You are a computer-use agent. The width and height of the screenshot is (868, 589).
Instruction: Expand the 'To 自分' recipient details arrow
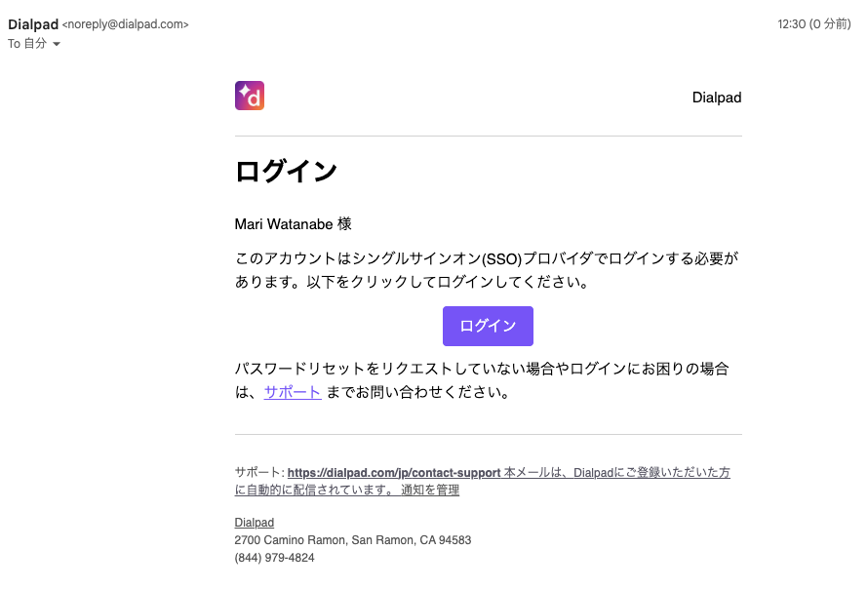(57, 44)
